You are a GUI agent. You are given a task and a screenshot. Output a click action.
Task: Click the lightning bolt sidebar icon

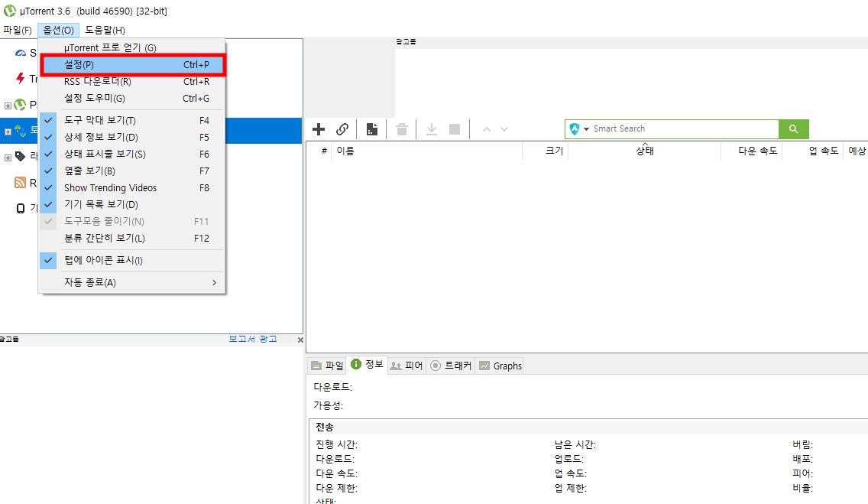point(21,78)
